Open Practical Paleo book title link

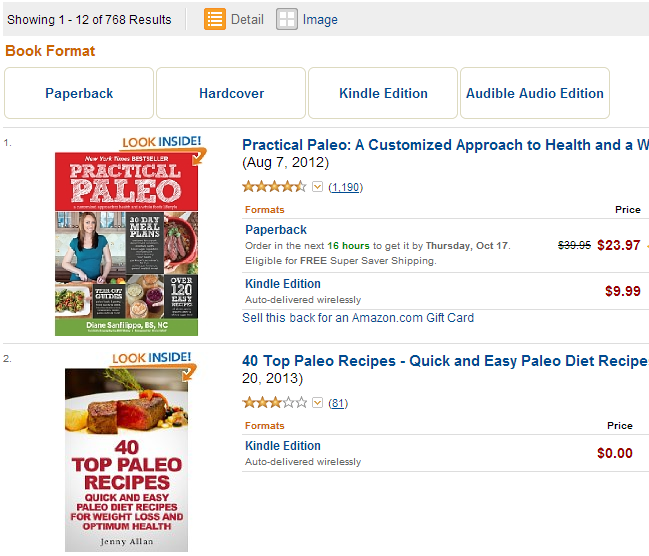pyautogui.click(x=445, y=145)
